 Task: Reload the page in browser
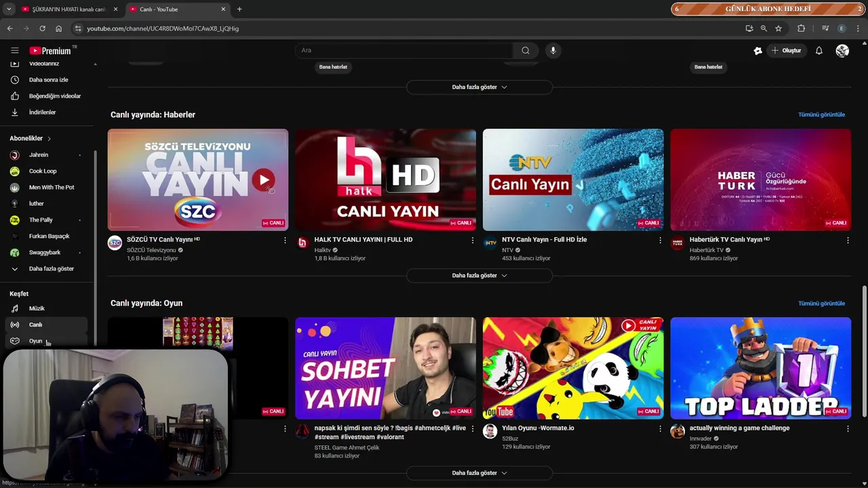point(42,28)
